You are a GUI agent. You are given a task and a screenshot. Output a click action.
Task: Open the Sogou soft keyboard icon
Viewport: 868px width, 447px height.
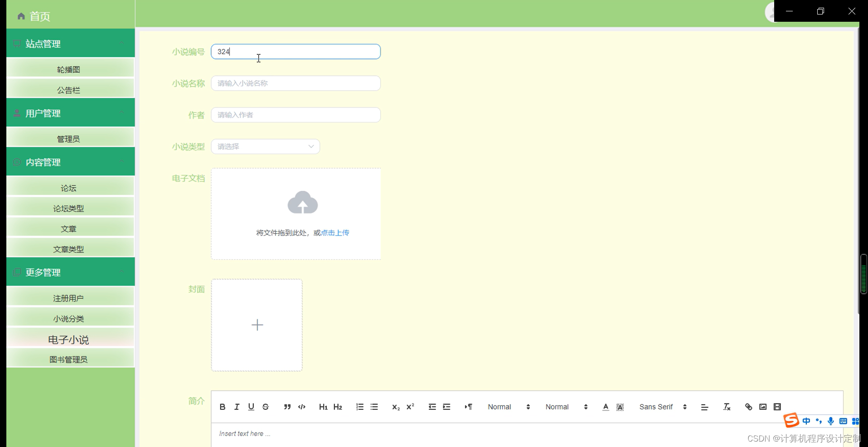point(843,421)
